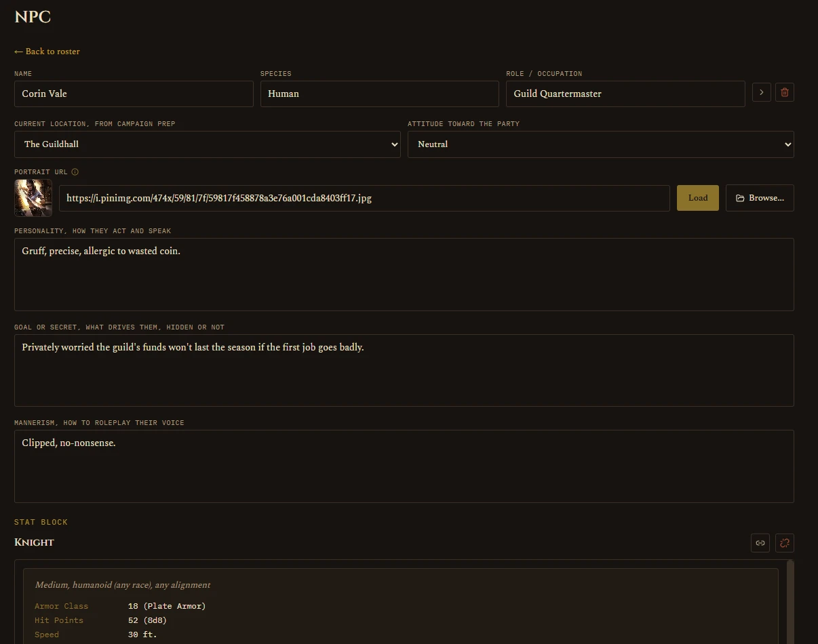The image size is (818, 644).
Task: Click the right chevron next to Role field
Action: (x=762, y=92)
